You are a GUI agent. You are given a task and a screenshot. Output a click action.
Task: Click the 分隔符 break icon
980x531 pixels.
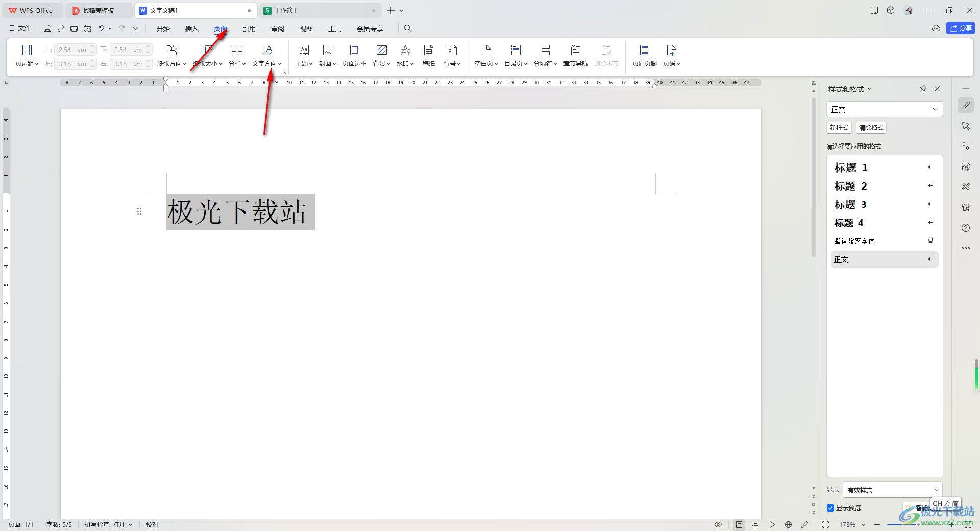tap(546, 50)
